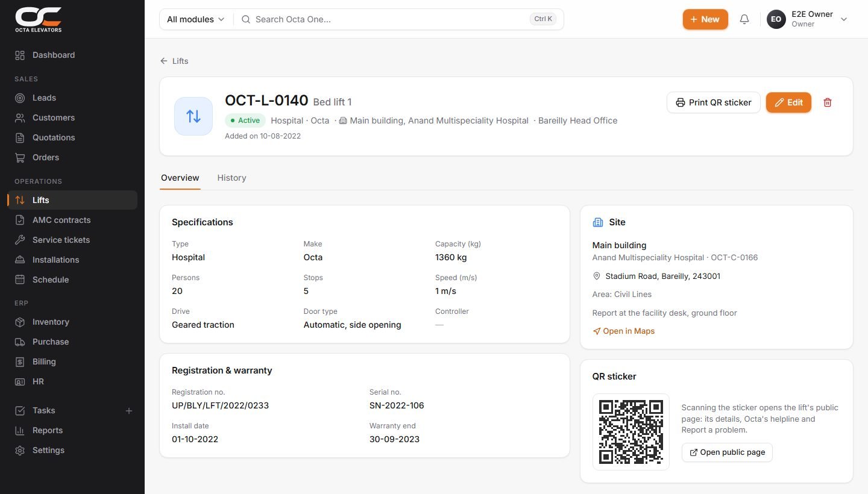The image size is (868, 494).
Task: Click the Settings gear icon
Action: point(20,451)
